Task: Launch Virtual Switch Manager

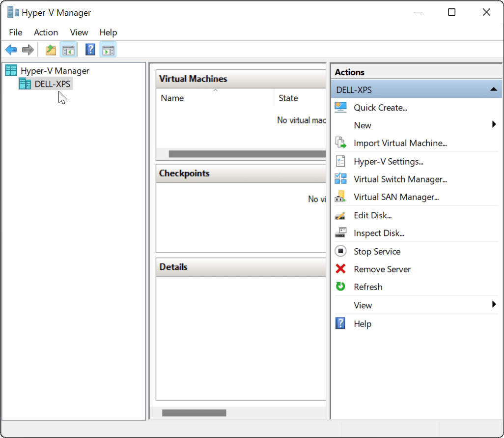Action: click(x=400, y=179)
